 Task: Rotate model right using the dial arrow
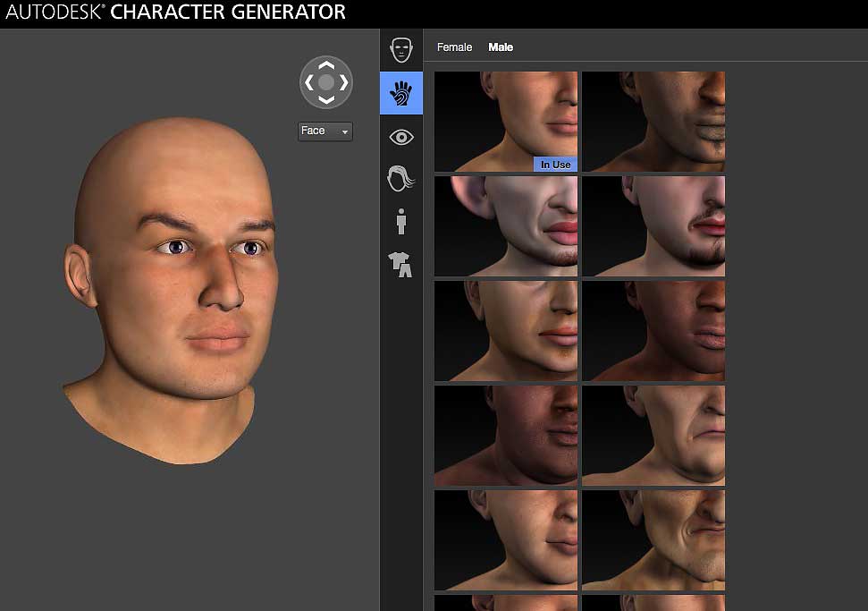click(x=341, y=82)
